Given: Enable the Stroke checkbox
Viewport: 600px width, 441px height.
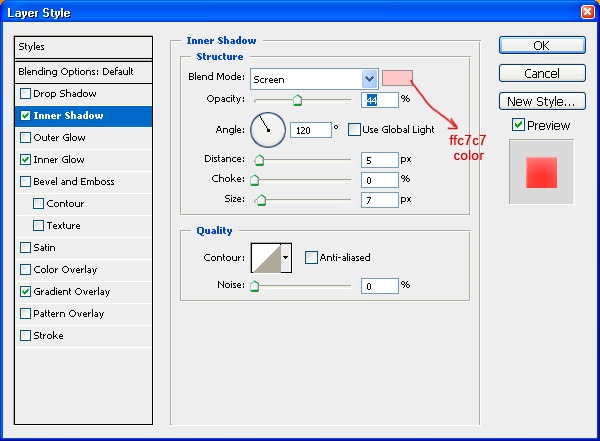Looking at the screenshot, I should pos(25,336).
